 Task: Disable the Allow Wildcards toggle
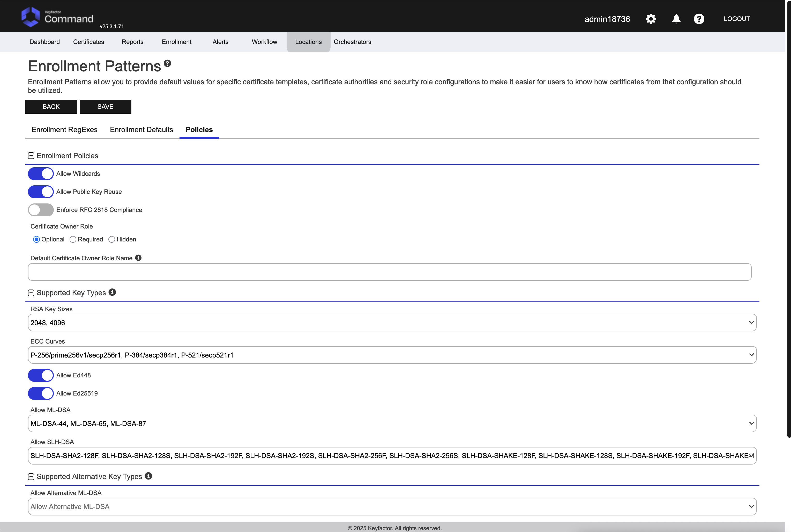click(x=41, y=174)
